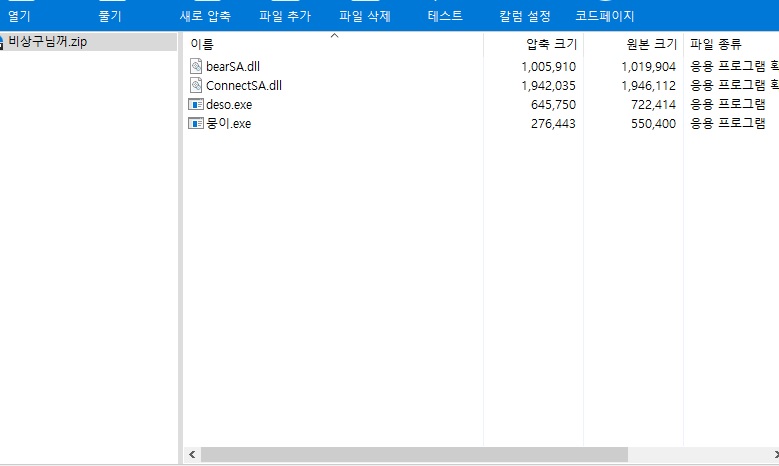Click the ConnectSA.dll file icon
Viewport: 779px width, 466px height.
(196, 85)
